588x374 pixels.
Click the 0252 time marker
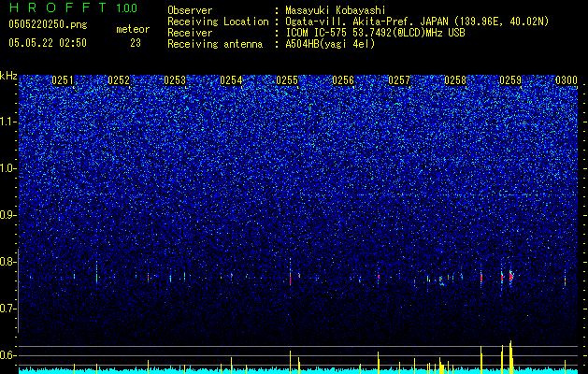pyautogui.click(x=119, y=80)
